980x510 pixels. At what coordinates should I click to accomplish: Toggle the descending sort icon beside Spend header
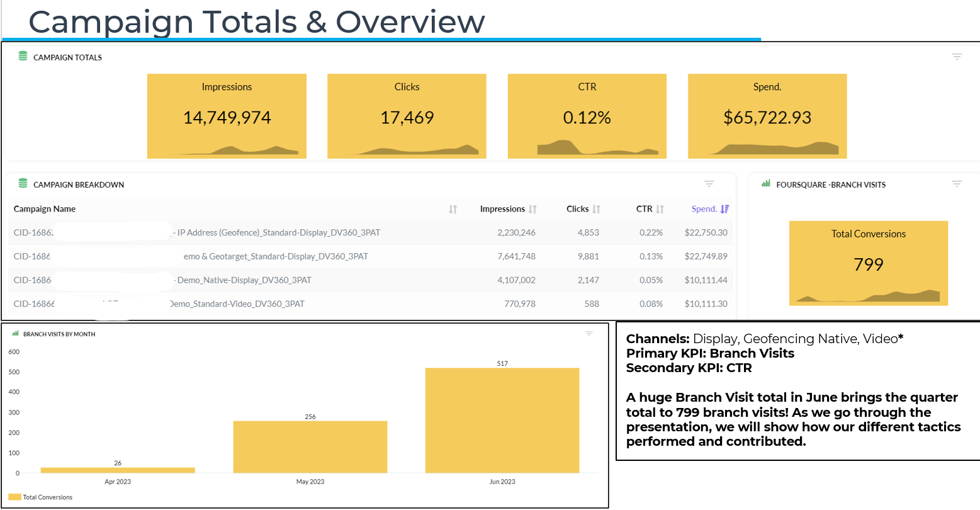pos(724,209)
